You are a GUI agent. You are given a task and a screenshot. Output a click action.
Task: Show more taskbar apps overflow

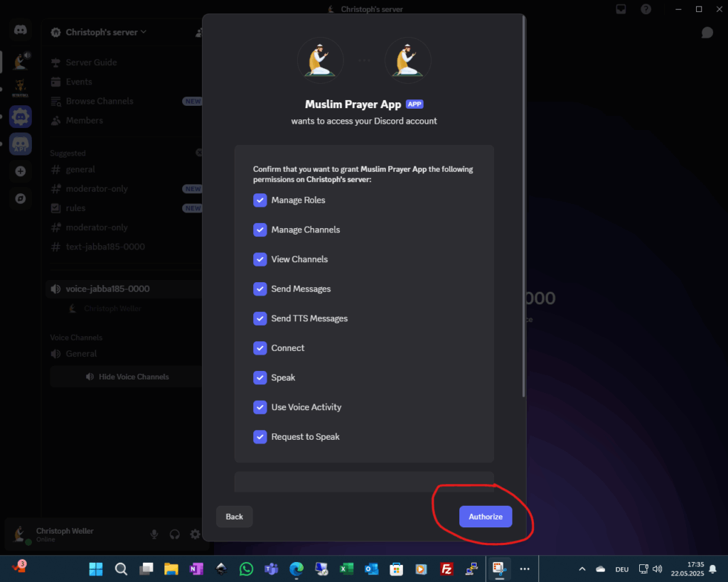tap(525, 569)
